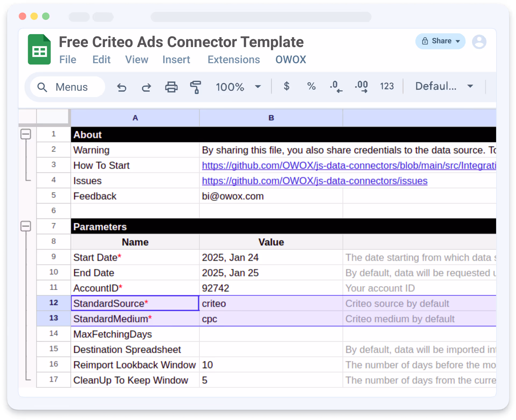Collapse the Parameters row group

[x=26, y=226]
